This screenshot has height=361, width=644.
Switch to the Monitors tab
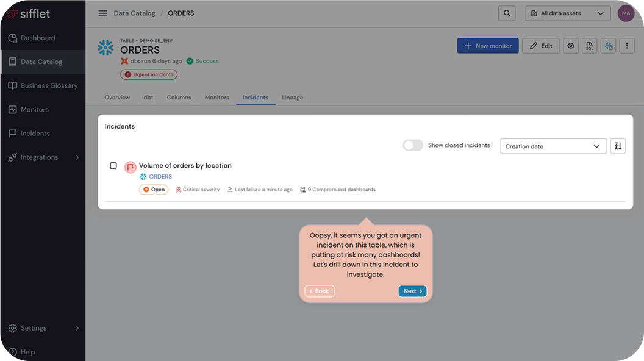coord(217,98)
